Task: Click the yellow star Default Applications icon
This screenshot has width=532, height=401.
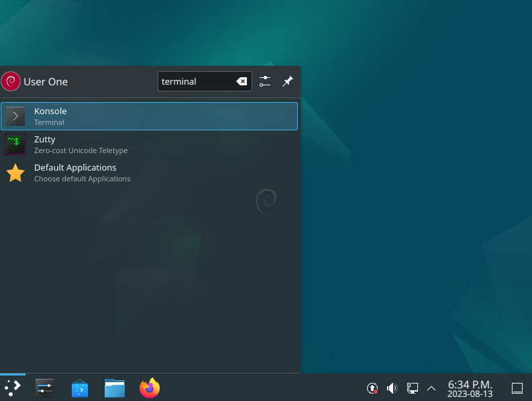Action: 15,173
